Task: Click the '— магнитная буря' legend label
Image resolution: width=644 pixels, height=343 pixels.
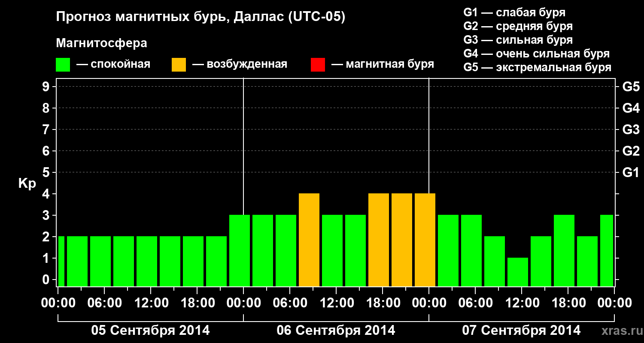Action: pyautogui.click(x=383, y=64)
